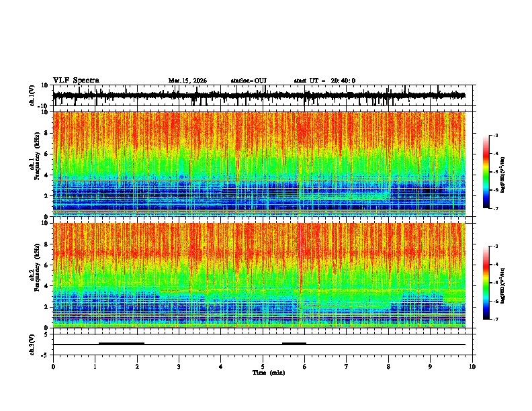
Task: Click the ch.2 color scale bar
Action: 486,283
